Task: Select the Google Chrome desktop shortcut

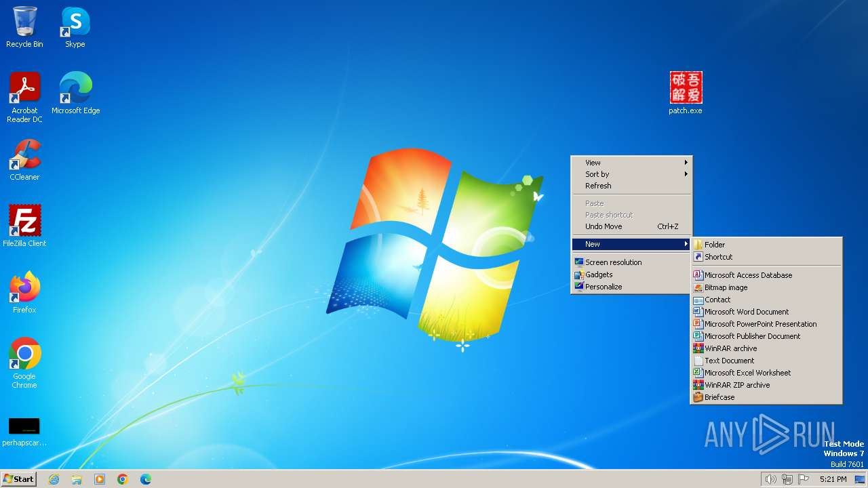Action: point(24,363)
